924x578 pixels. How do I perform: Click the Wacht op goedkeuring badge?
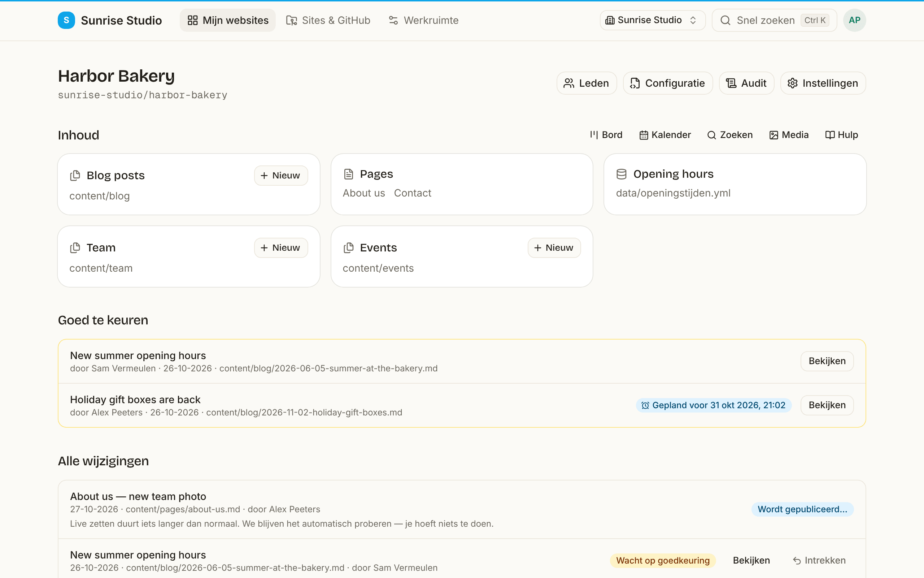pos(663,560)
